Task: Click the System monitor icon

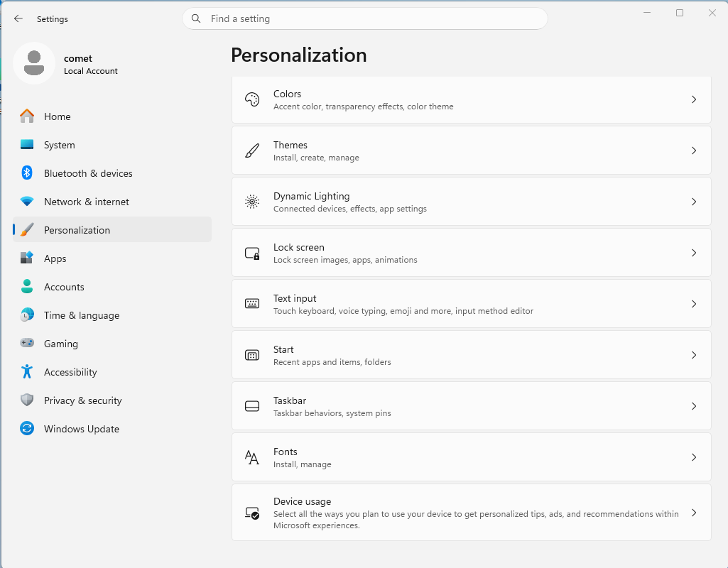Action: click(x=27, y=144)
